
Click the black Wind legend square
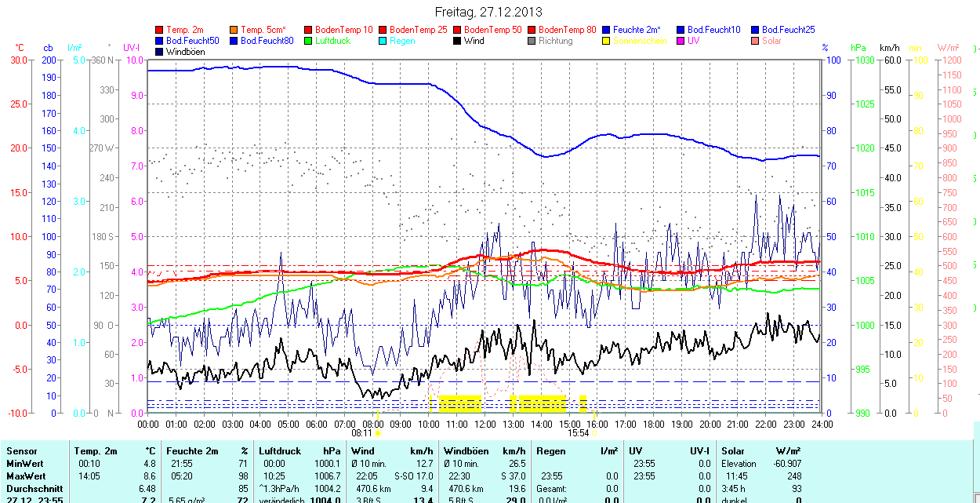coord(458,41)
